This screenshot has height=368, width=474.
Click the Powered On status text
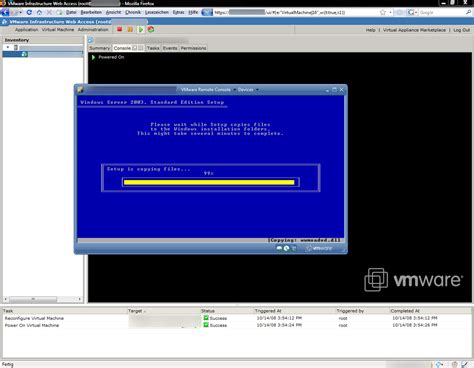(111, 57)
